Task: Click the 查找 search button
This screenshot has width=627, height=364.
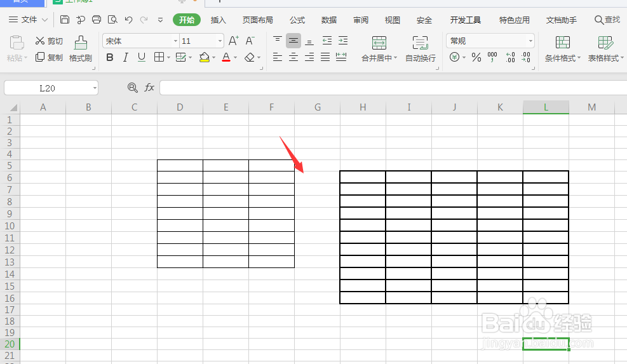Action: [607, 20]
